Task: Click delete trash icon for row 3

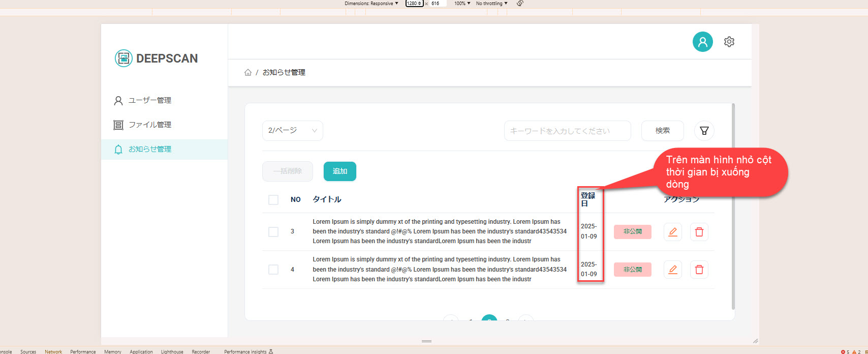Action: click(x=699, y=232)
